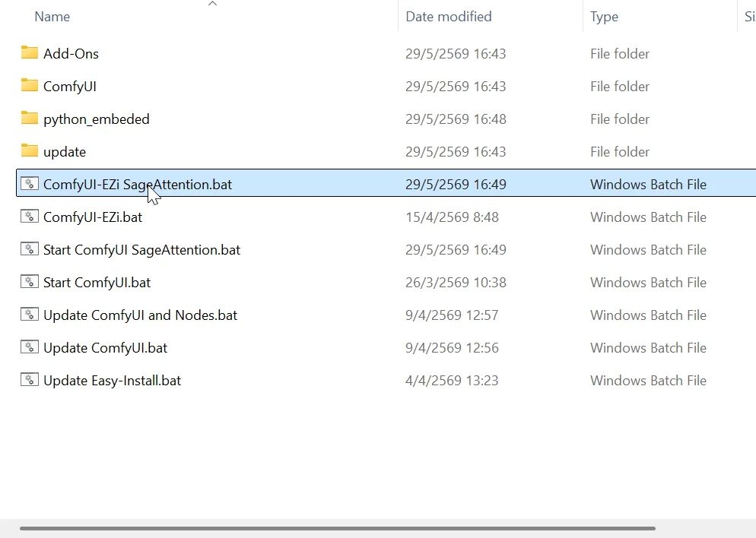This screenshot has width=756, height=538.
Task: Select the Update ComfyUI.bat file name
Action: point(105,348)
